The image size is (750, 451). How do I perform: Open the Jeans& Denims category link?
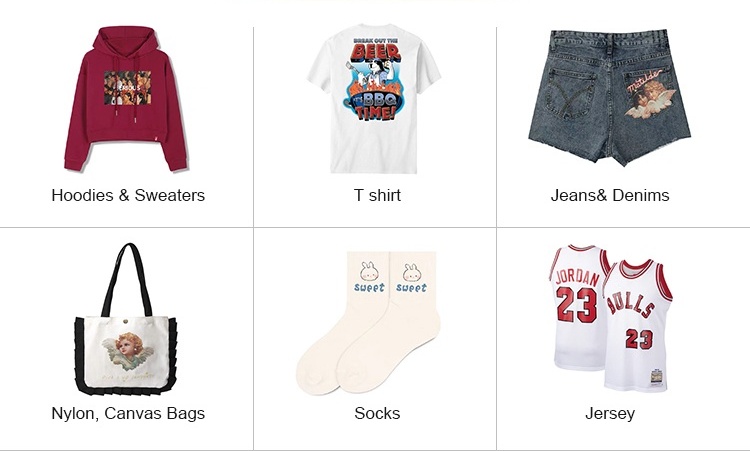(610, 195)
